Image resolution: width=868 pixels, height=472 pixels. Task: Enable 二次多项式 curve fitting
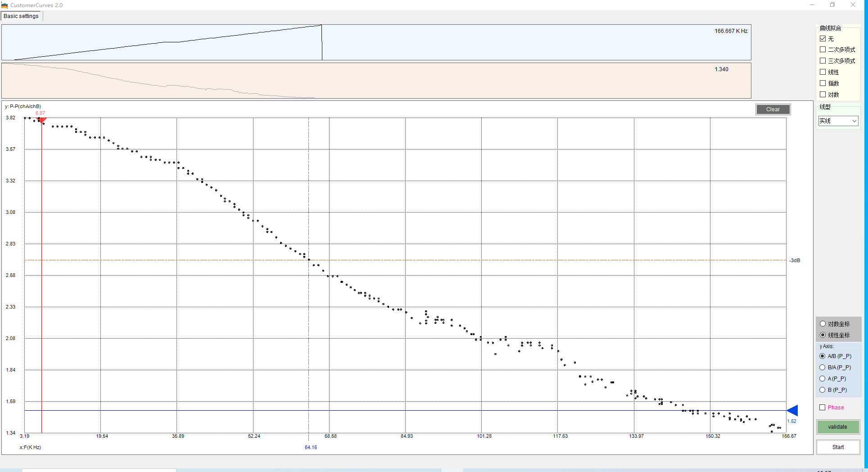click(x=823, y=50)
